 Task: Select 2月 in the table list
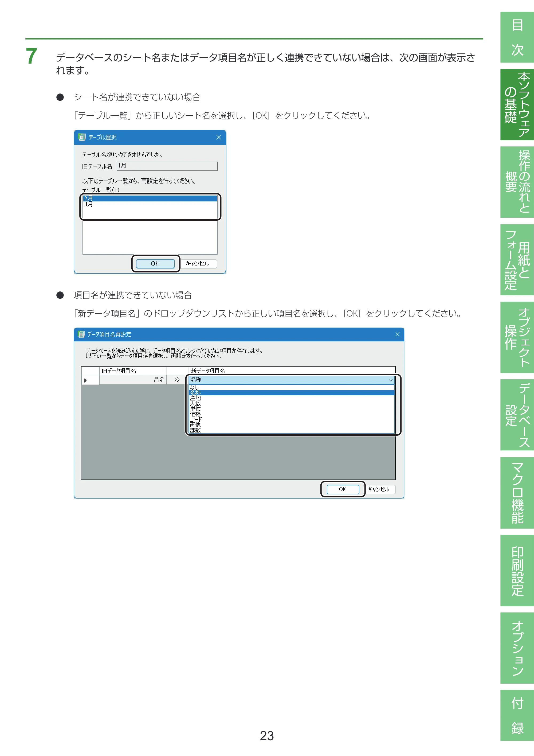150,198
